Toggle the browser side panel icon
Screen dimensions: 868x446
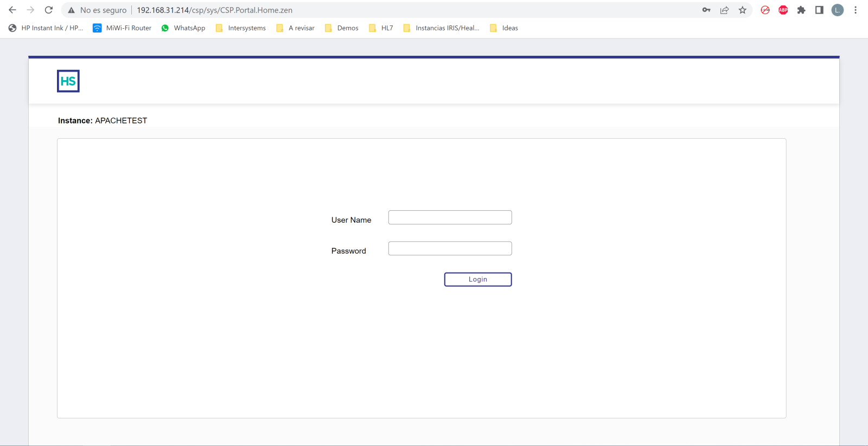click(819, 10)
